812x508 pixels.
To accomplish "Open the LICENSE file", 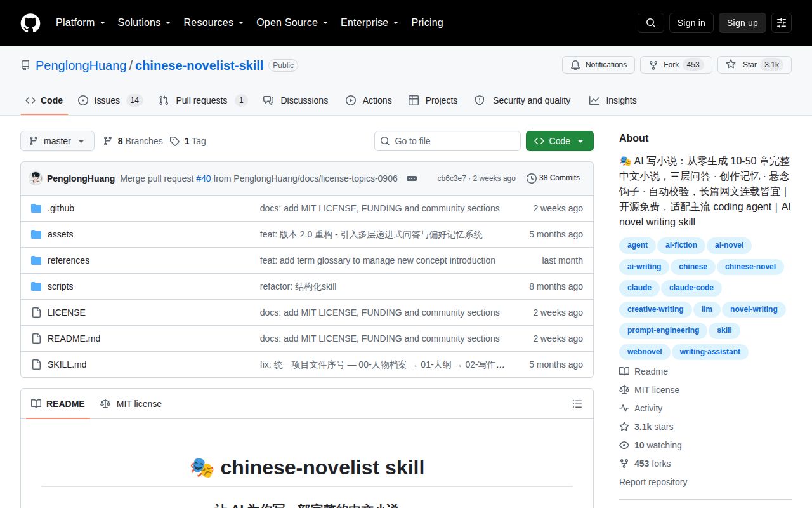I will [x=67, y=312].
